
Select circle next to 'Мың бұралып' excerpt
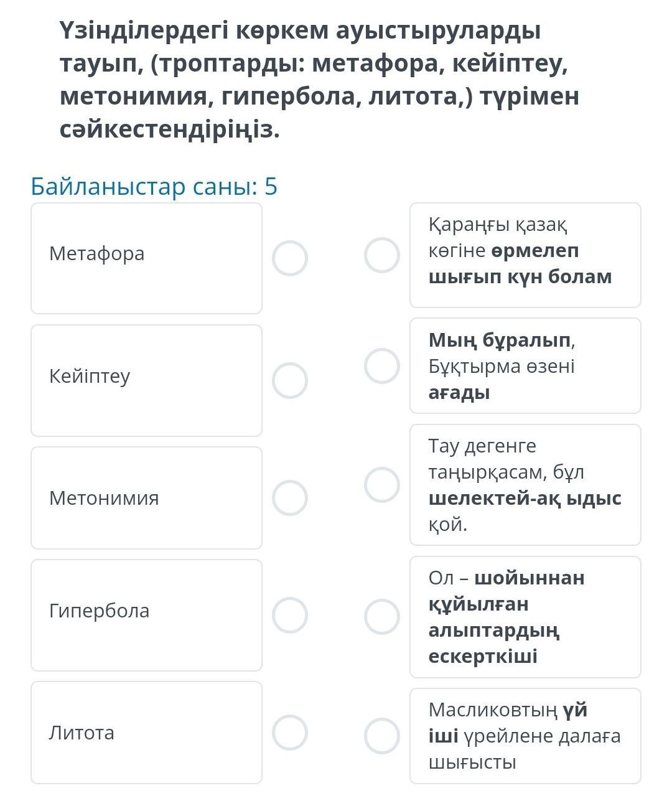(x=382, y=366)
